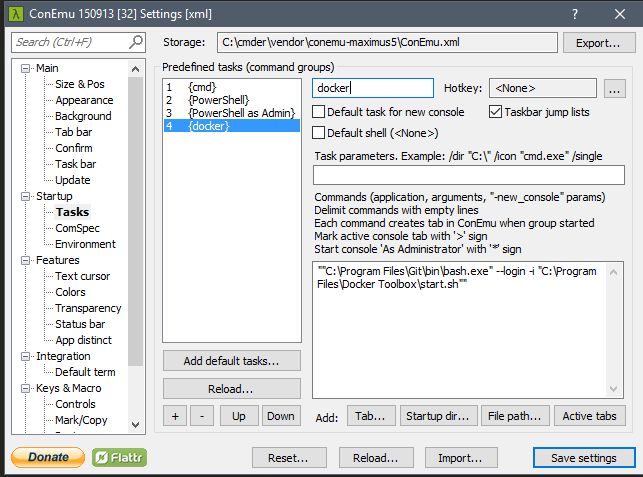Image resolution: width=643 pixels, height=477 pixels.
Task: Click tree scrollbar down arrow
Action: 135,425
